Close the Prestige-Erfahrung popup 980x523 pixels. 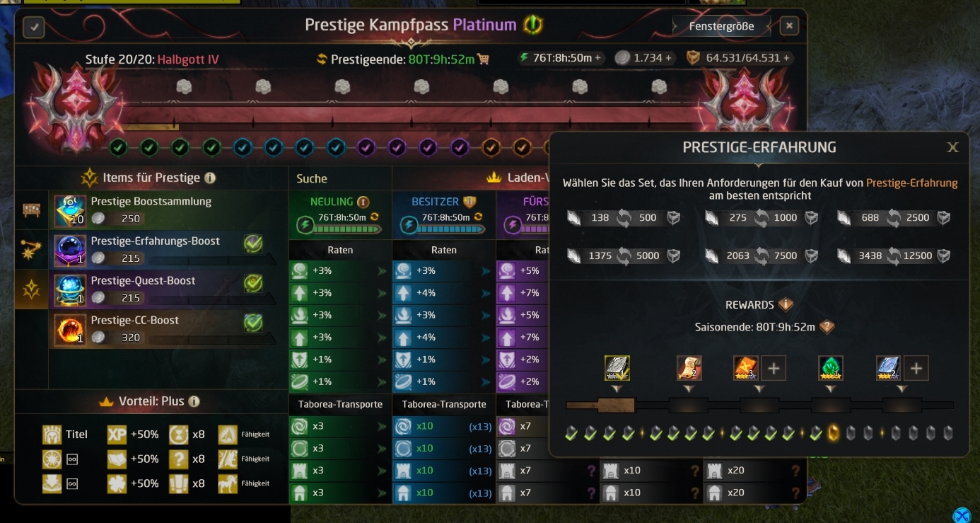(952, 147)
